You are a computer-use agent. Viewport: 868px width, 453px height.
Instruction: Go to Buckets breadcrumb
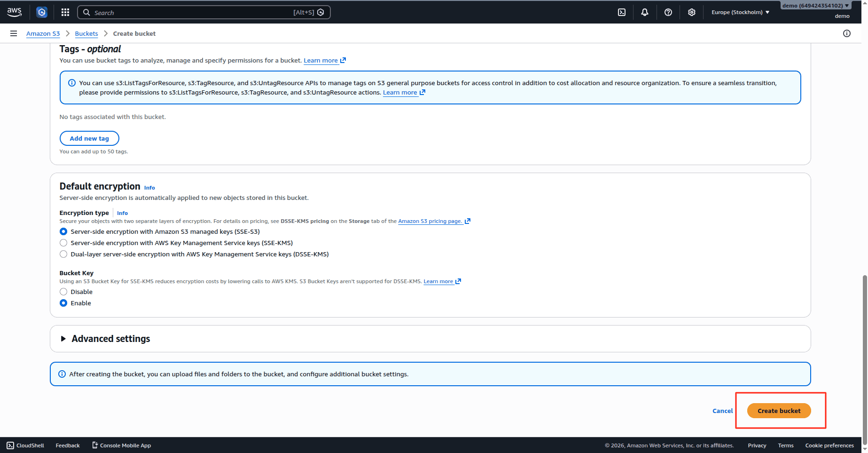86,33
